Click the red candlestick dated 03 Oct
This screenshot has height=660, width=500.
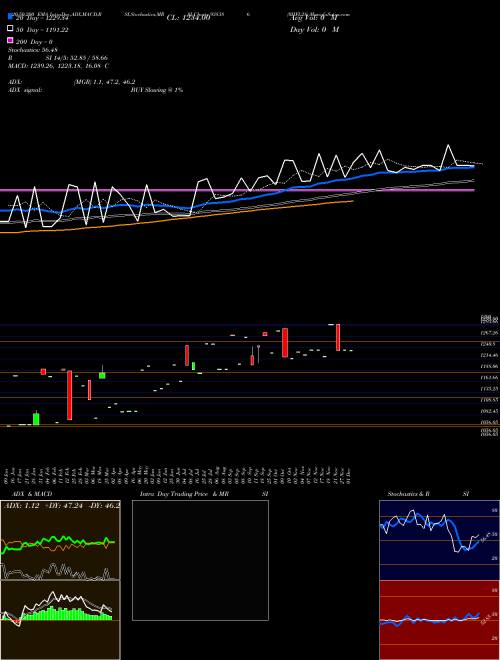[285, 343]
